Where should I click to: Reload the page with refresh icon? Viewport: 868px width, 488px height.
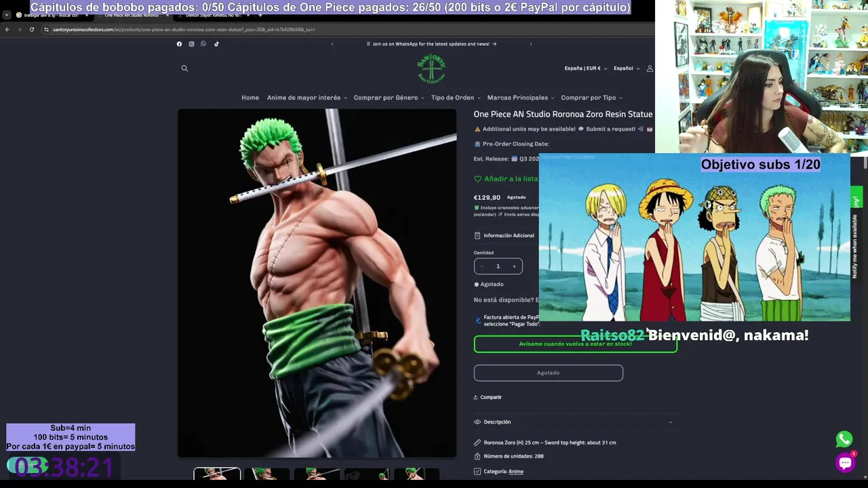tap(32, 29)
